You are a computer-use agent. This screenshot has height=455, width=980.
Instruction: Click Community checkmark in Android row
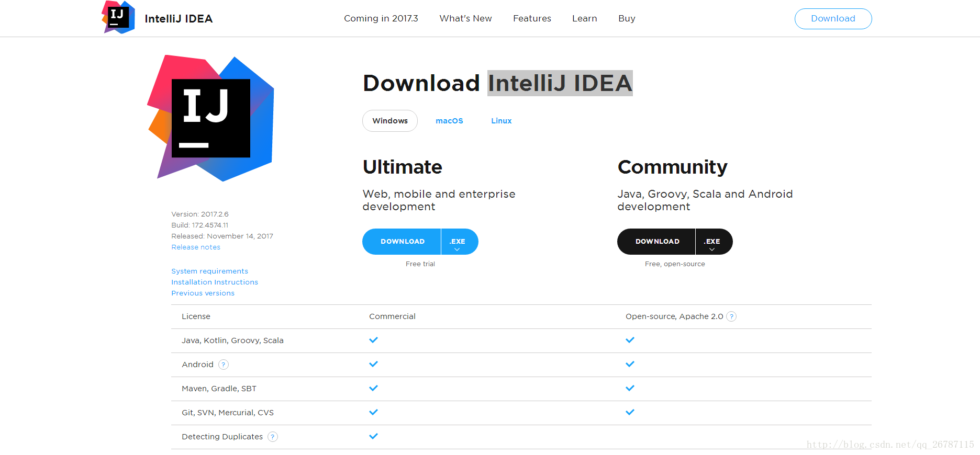pos(630,364)
